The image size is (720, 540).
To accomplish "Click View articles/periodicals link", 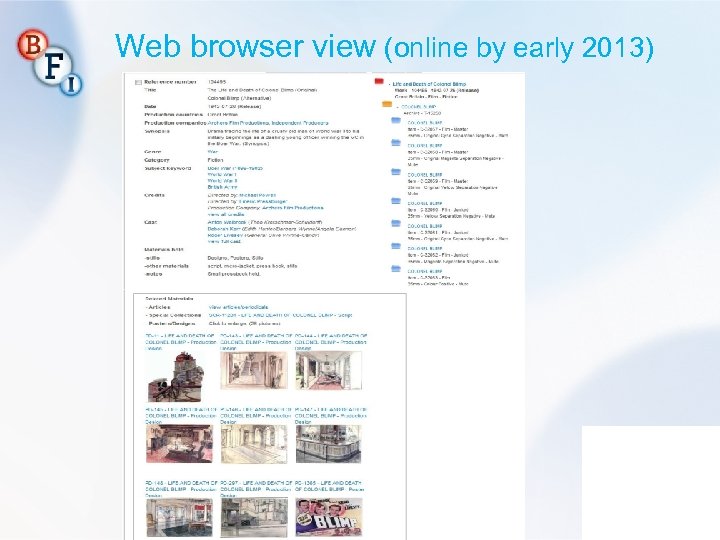I will coord(238,307).
